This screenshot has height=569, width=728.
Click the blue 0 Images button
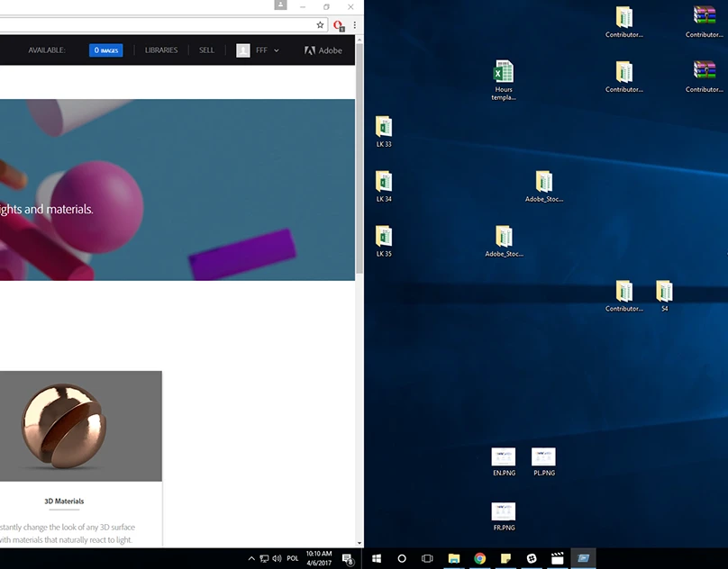(x=106, y=50)
